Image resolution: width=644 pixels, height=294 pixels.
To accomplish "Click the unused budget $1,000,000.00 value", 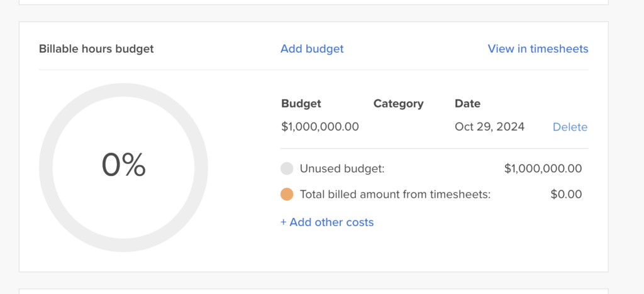I will 543,168.
